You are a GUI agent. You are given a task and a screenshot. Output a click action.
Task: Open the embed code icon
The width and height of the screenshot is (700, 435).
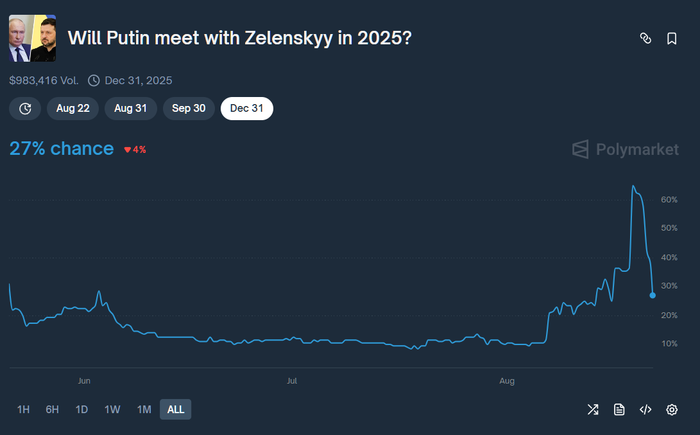(x=645, y=409)
